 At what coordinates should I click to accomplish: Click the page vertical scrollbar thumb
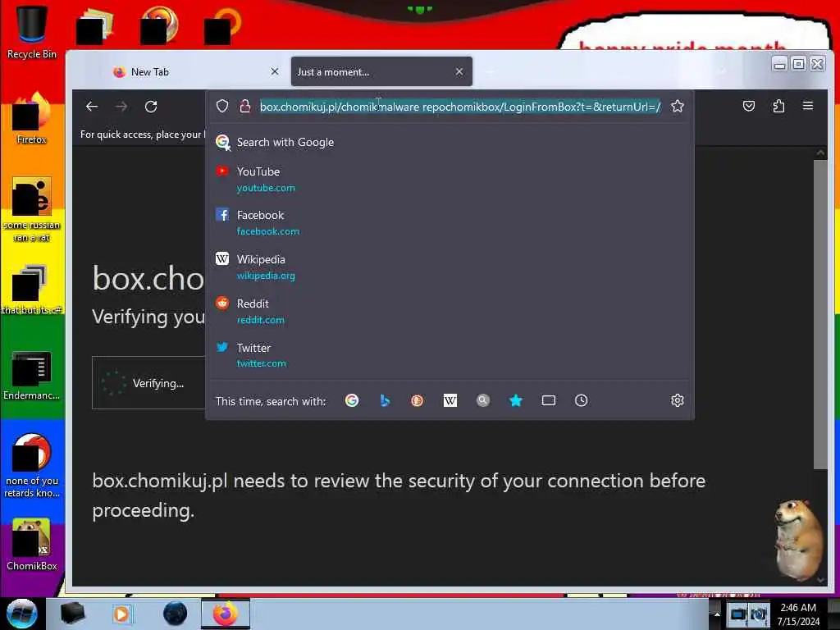point(820,314)
